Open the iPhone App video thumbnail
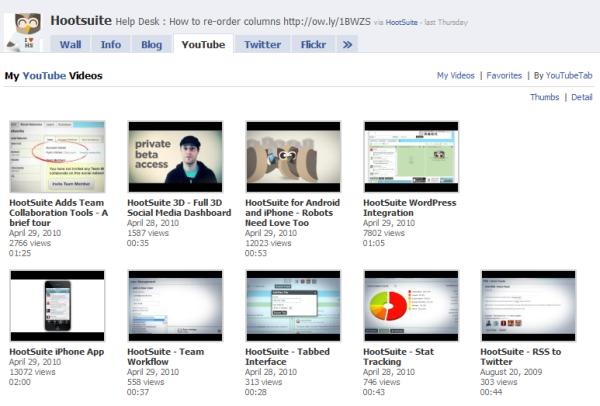 point(57,306)
